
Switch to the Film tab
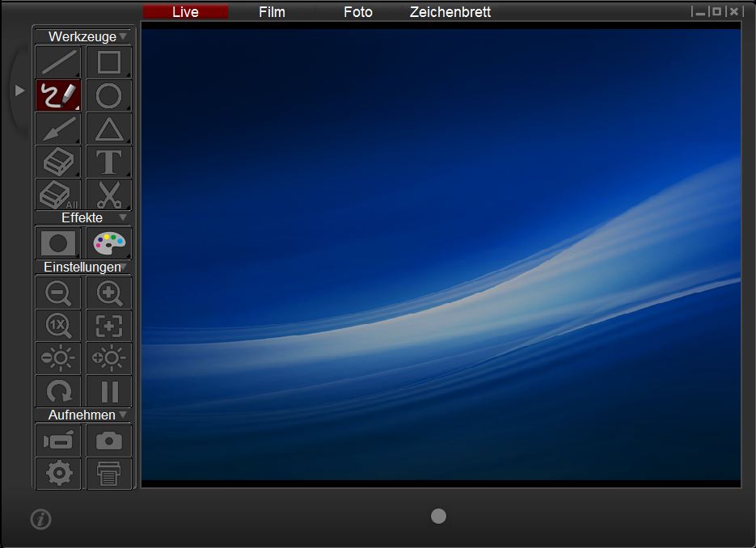coord(272,12)
